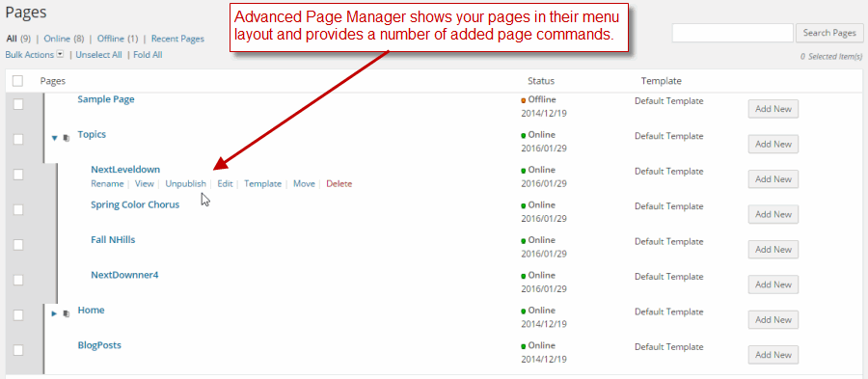Open the NextLeveldown title link
This screenshot has width=868, height=379.
tap(125, 170)
